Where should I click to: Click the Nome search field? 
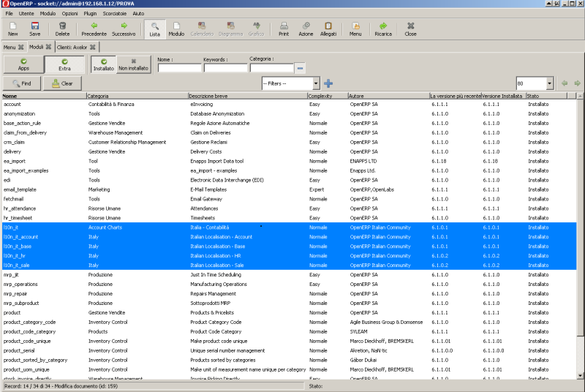click(x=179, y=68)
